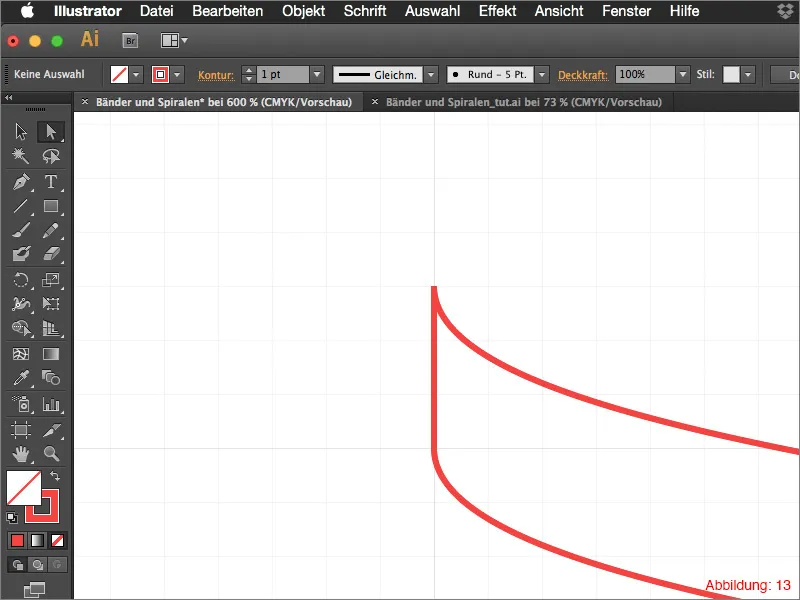The width and height of the screenshot is (800, 600).
Task: Select the Pencil tool
Action: [x=51, y=231]
